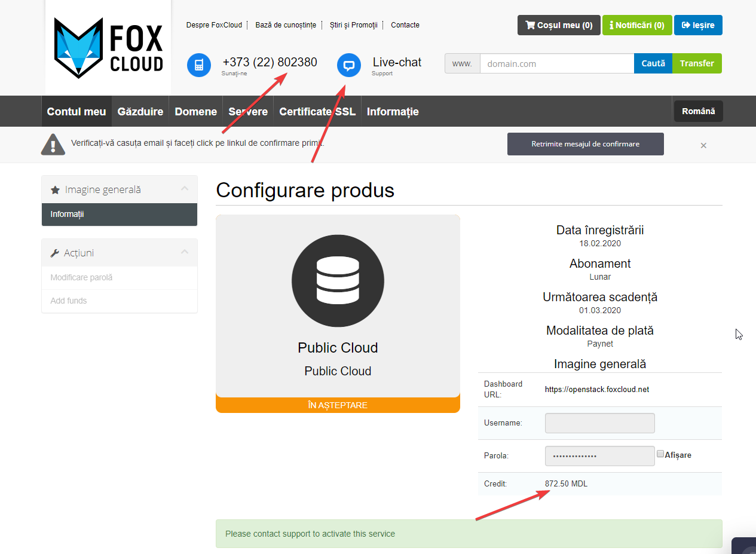The height and width of the screenshot is (554, 756).
Task: Open the Live-chat speech bubble icon
Action: [349, 65]
